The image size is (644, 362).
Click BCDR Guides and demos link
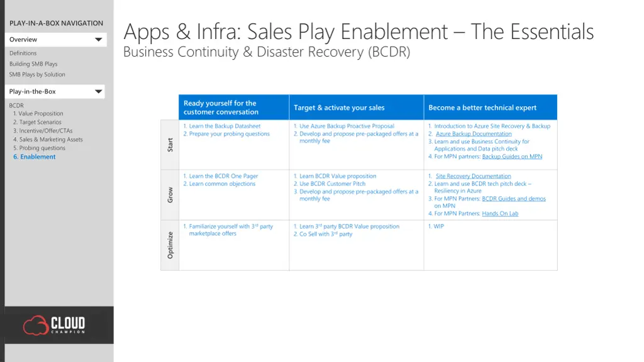click(x=514, y=199)
